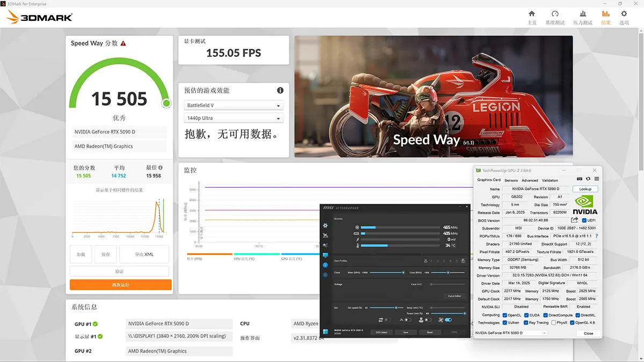
Task: Toggle the OpenGL 4.6 checkbox in GPU-Z
Action: pos(572,323)
